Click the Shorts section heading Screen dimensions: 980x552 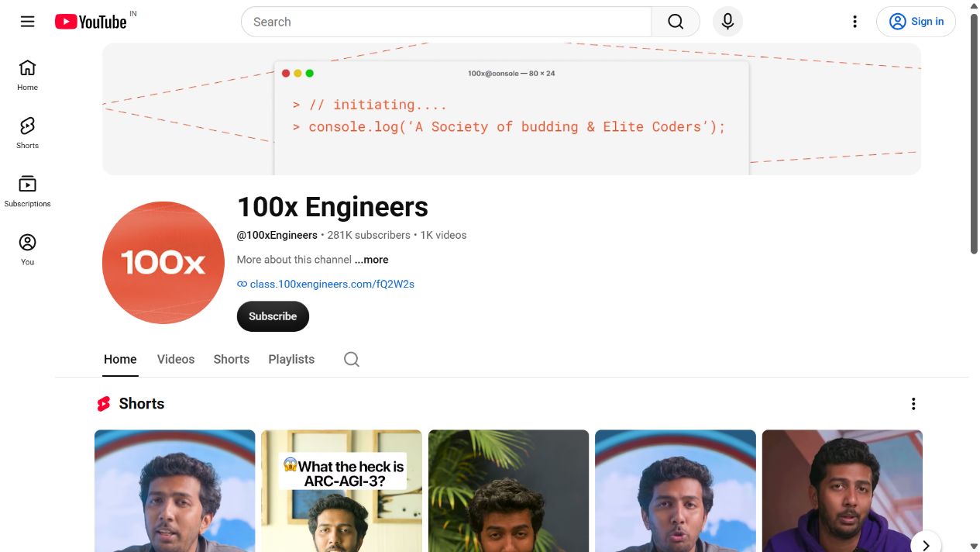pos(142,404)
